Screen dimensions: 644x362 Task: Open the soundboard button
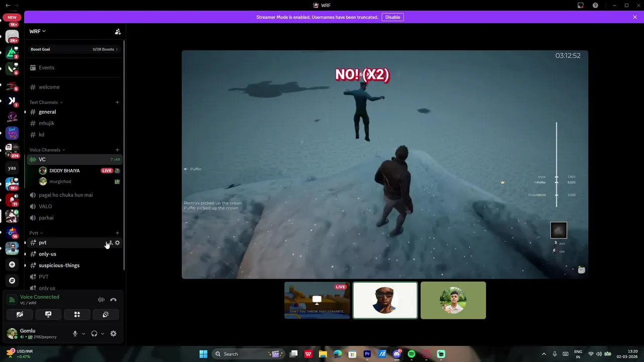106,314
